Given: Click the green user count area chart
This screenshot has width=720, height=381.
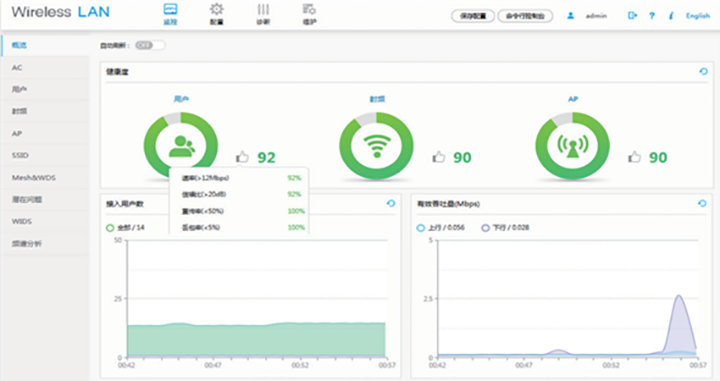Looking at the screenshot, I should (x=256, y=340).
